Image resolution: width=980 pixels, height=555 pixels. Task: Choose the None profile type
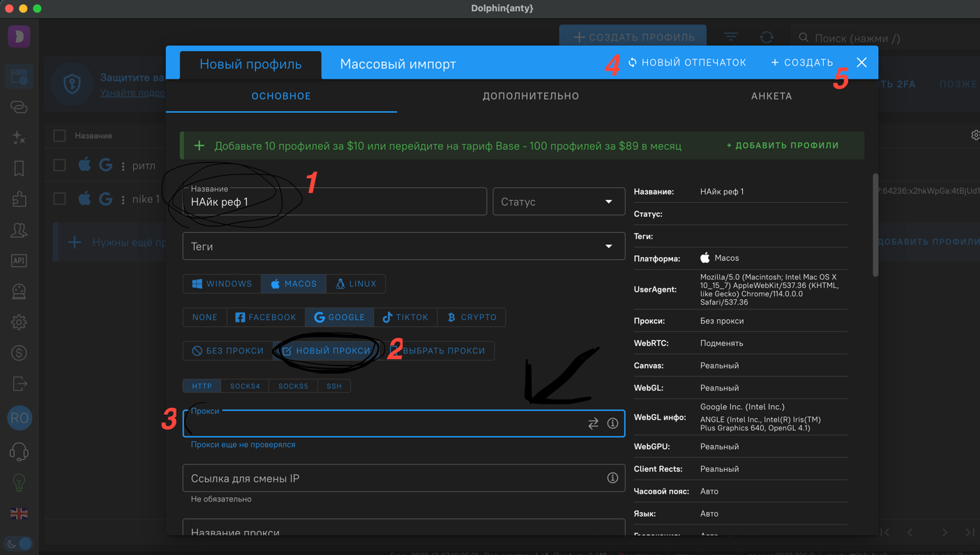205,317
